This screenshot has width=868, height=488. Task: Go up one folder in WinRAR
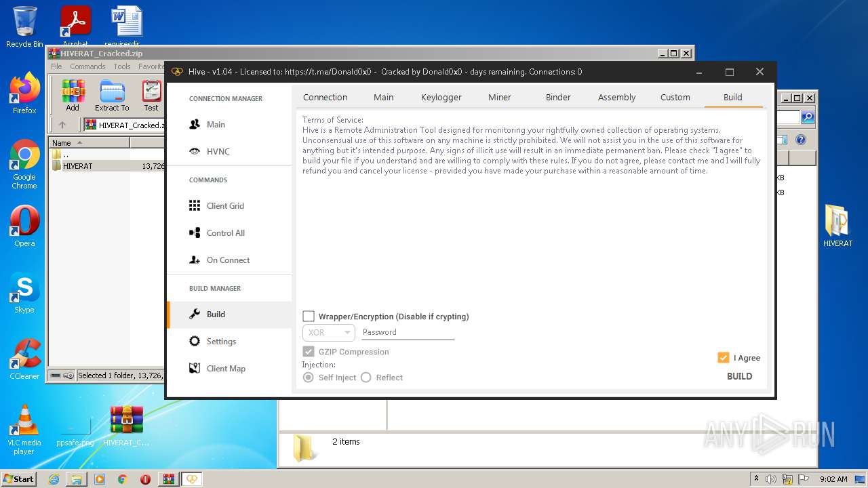[62, 125]
